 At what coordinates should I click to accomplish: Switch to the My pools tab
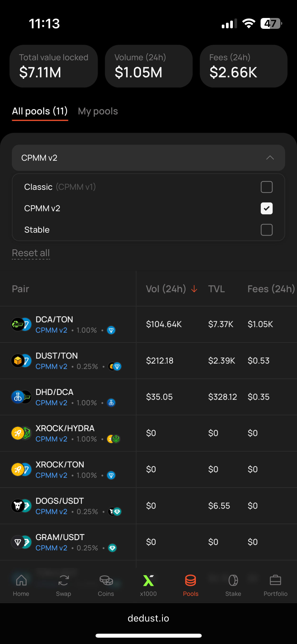(98, 111)
